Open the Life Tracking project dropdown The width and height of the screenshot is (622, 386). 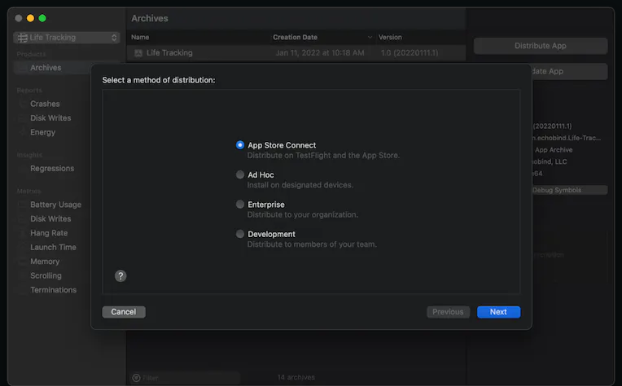pos(67,37)
